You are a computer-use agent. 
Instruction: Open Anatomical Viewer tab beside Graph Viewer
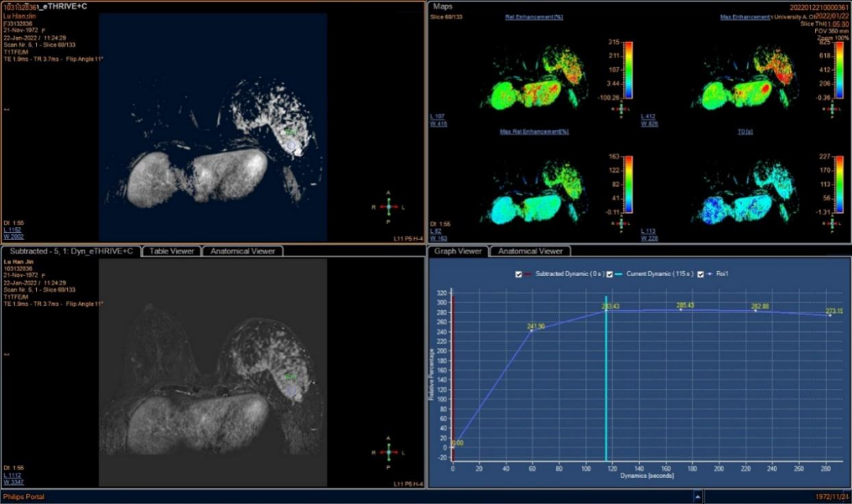tap(531, 251)
